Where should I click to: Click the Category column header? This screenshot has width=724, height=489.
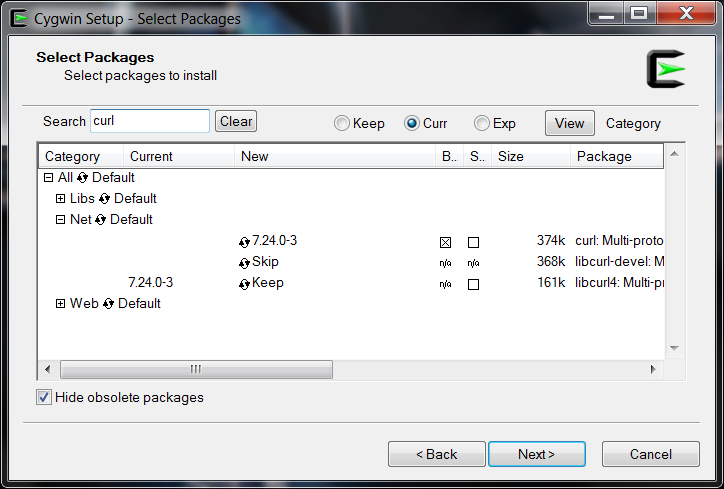point(81,157)
